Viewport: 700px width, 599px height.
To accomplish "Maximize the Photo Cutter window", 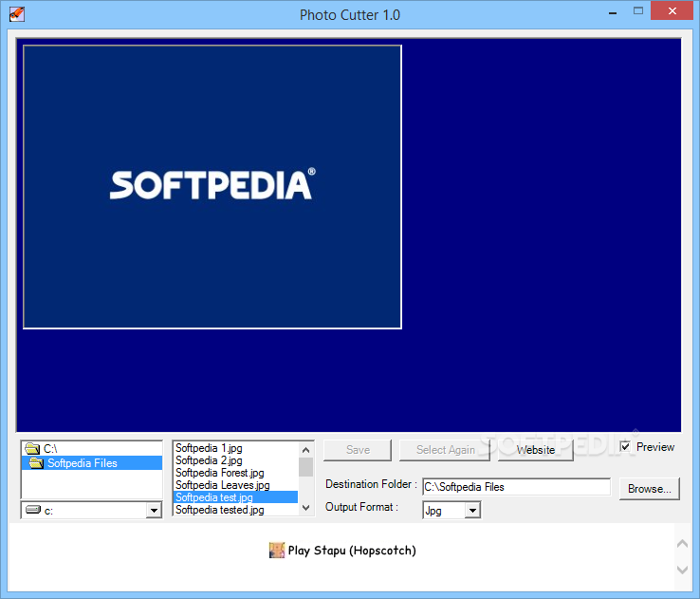I will tap(638, 11).
